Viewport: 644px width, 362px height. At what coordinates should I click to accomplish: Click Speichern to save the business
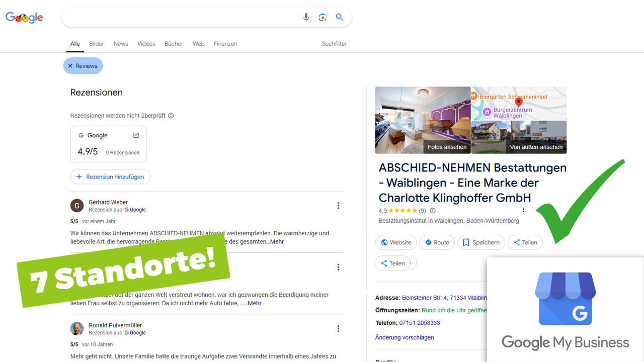coord(481,242)
